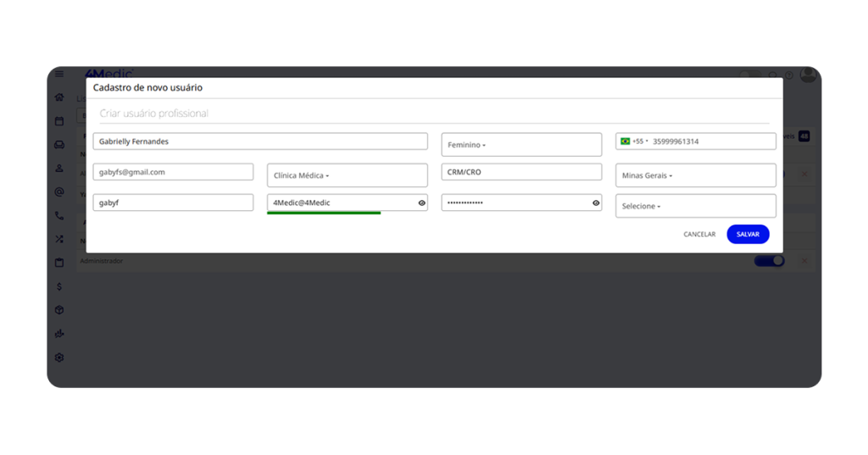Screen dimensions: 868x455
Task: Open the box inventory icon in sidebar
Action: point(59,310)
